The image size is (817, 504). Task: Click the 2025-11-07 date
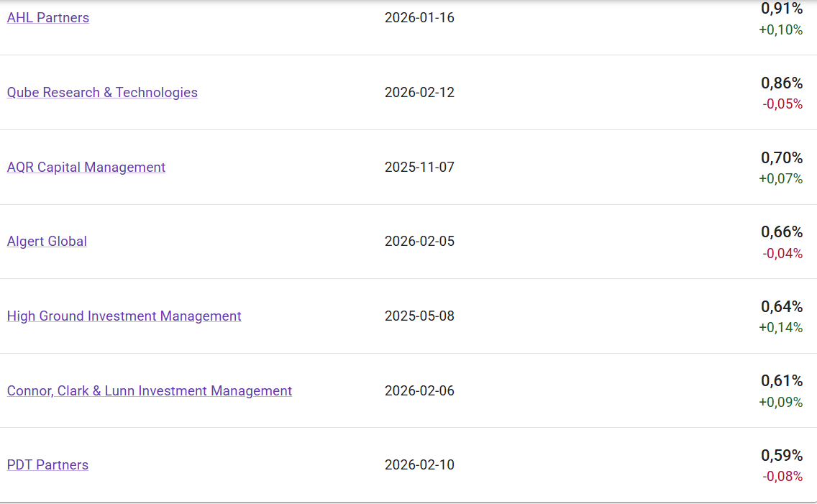tap(419, 168)
